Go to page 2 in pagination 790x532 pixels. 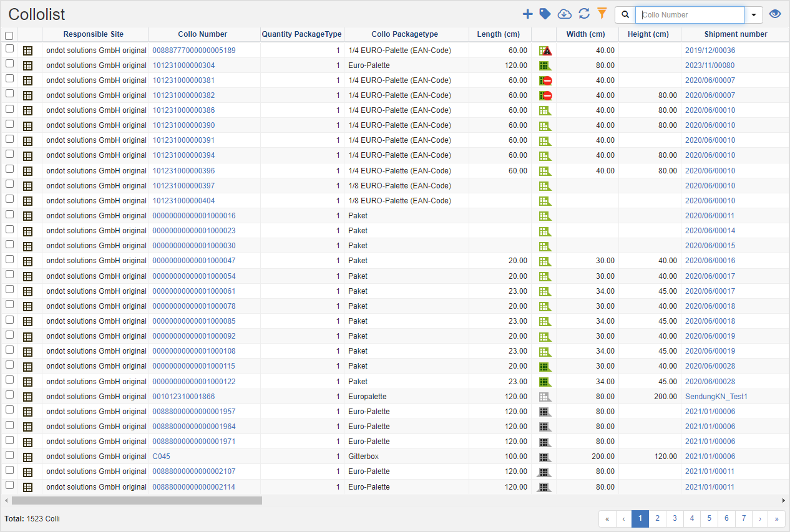(x=657, y=518)
